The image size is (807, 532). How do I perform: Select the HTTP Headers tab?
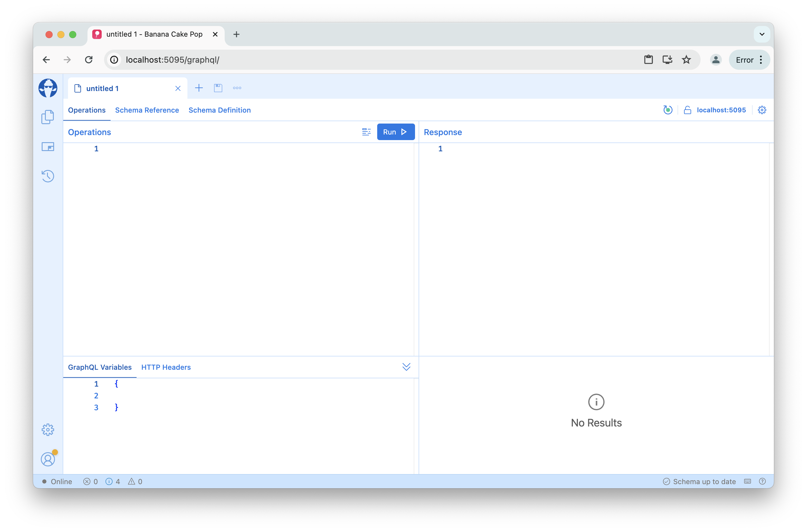[x=166, y=367]
